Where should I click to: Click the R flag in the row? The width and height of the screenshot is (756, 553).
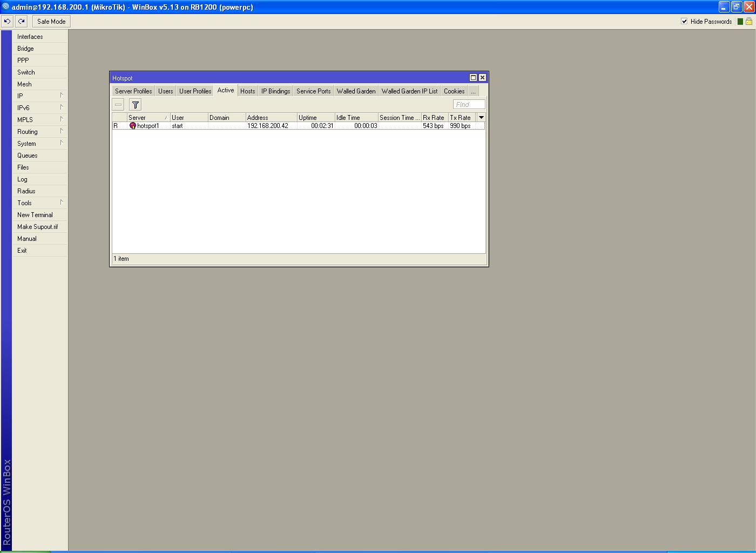pyautogui.click(x=116, y=126)
